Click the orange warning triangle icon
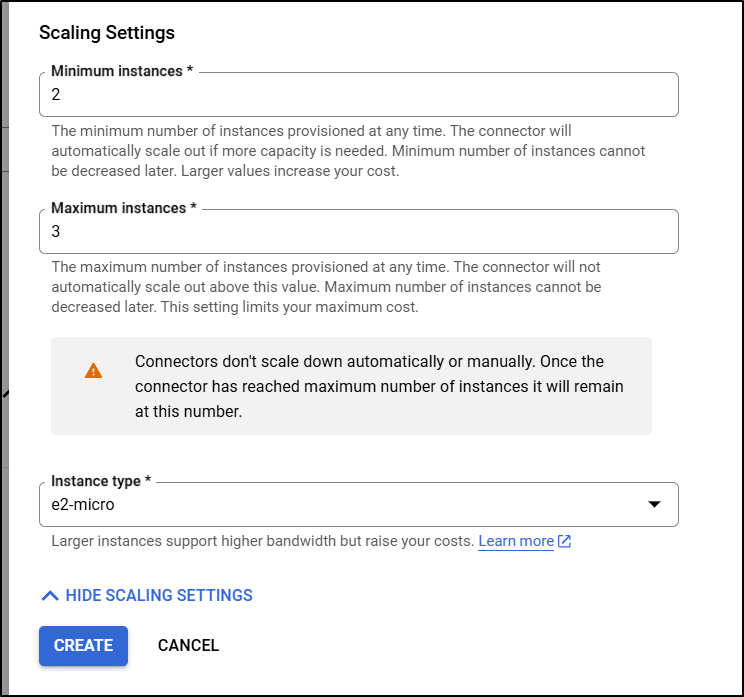 (x=93, y=371)
